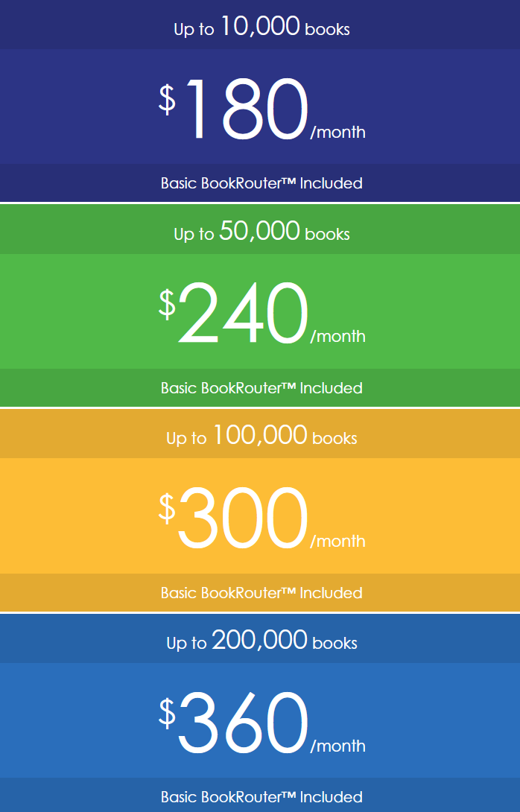Viewport: 520px width, 812px height.
Task: Click the dollar sign before 180
Action: coord(167,99)
